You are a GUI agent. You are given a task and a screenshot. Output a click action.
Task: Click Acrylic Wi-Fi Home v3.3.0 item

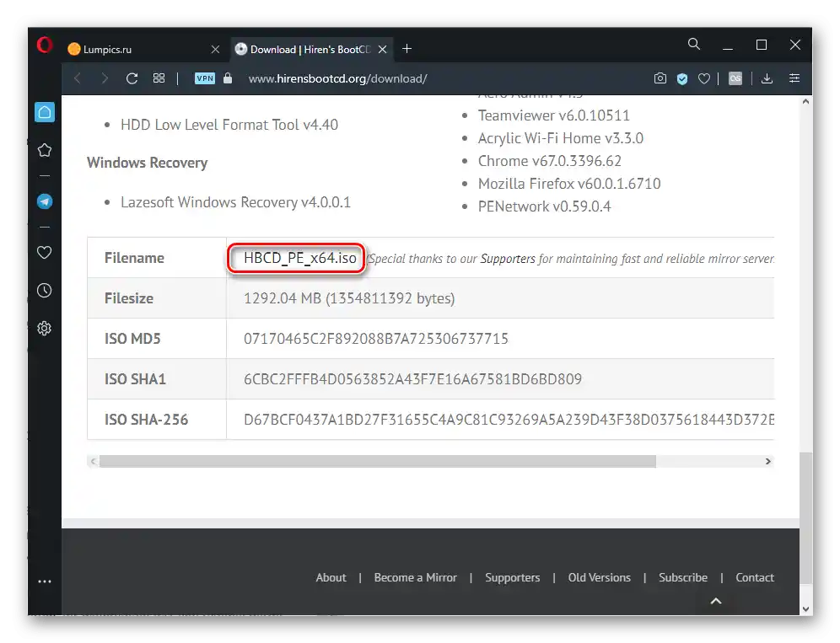pos(560,139)
